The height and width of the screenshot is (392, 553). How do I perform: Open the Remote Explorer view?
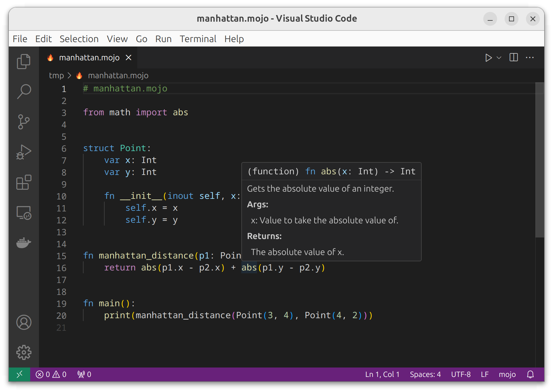coord(24,213)
